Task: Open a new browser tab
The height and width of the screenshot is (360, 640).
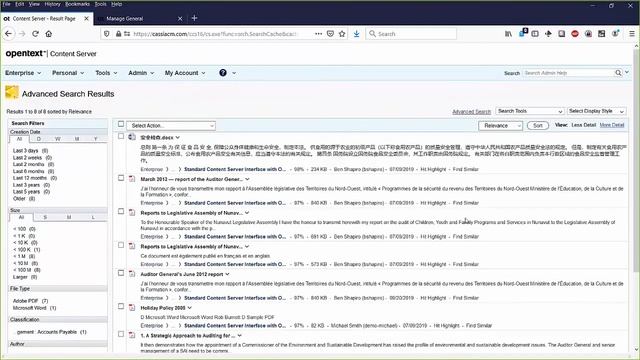Action: (194, 18)
